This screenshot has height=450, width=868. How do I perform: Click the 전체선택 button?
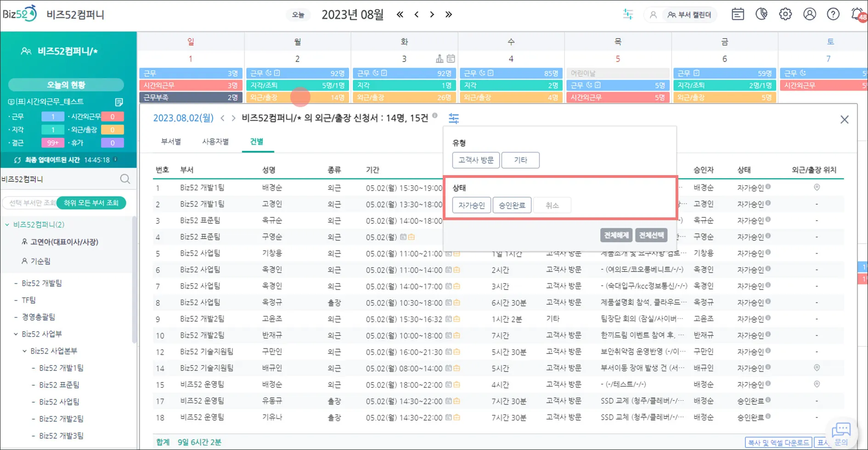651,235
